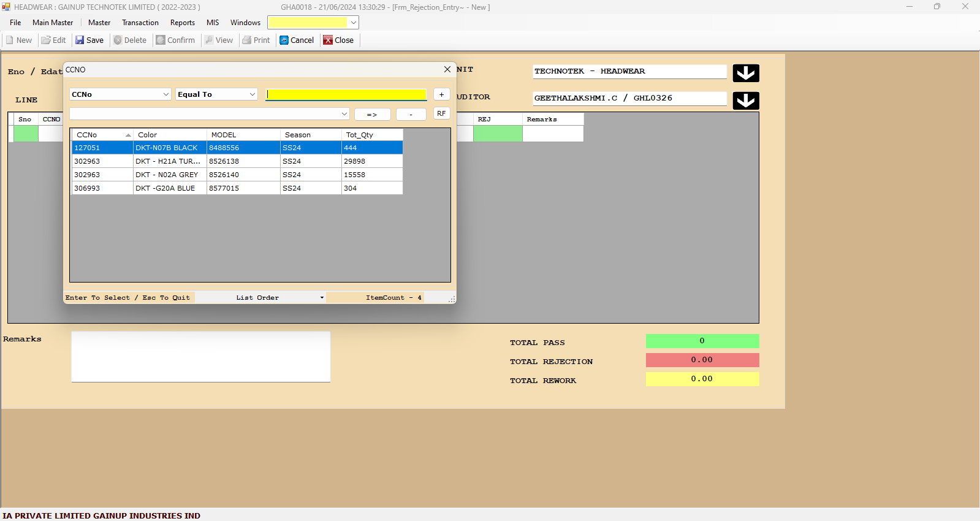Open the Transaction menu

click(x=140, y=23)
